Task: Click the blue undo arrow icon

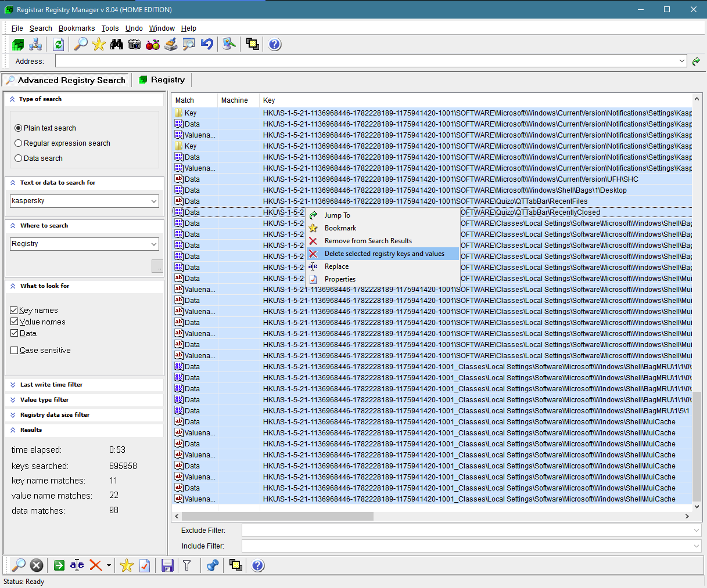Action: point(207,44)
